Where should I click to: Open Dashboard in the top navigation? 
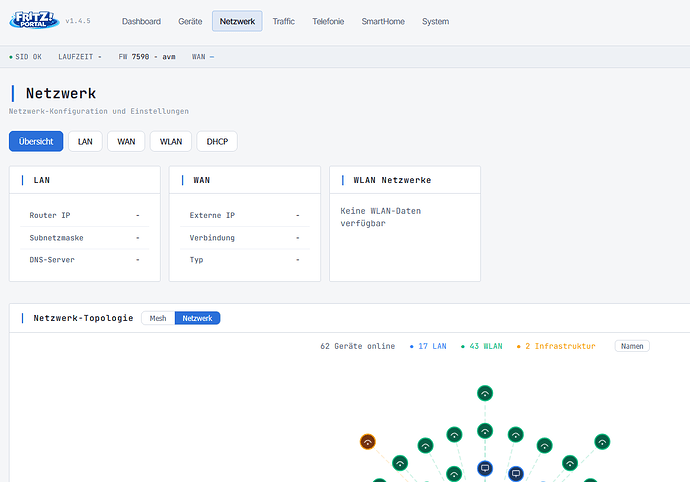141,21
